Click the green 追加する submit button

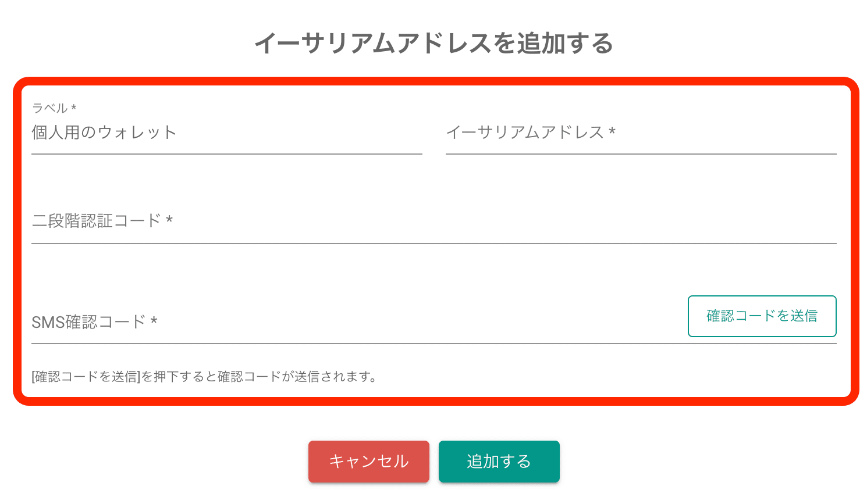click(x=499, y=462)
